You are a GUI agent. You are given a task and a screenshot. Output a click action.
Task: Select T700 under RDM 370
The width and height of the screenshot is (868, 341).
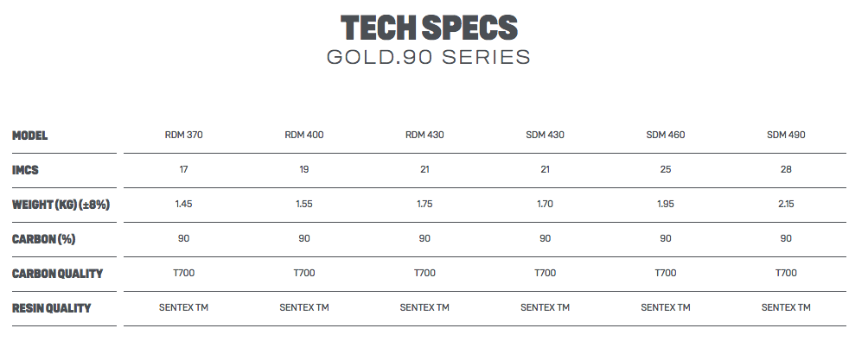[184, 273]
